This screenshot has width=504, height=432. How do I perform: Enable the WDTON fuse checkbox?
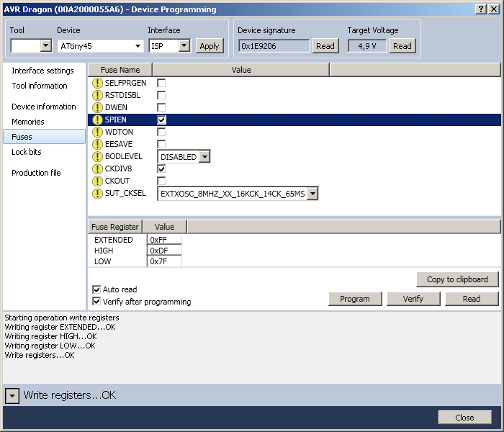[x=161, y=132]
